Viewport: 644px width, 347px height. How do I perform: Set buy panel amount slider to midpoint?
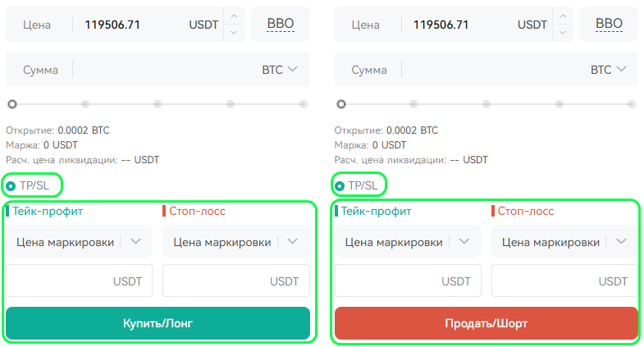tap(158, 104)
